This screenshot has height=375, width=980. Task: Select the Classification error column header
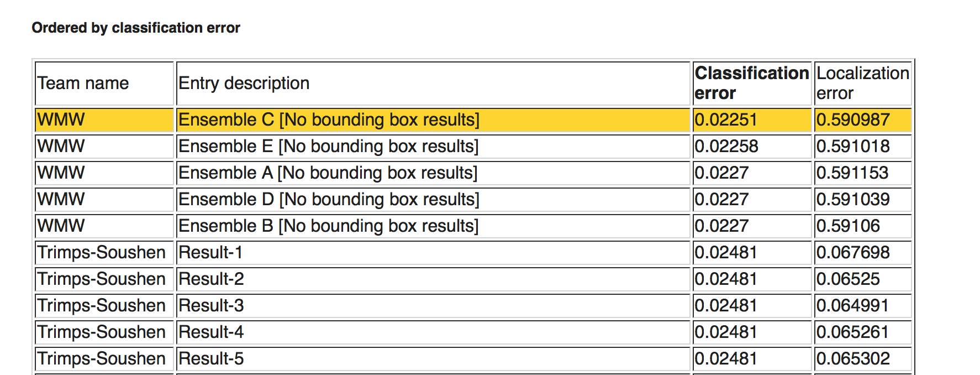pyautogui.click(x=751, y=83)
